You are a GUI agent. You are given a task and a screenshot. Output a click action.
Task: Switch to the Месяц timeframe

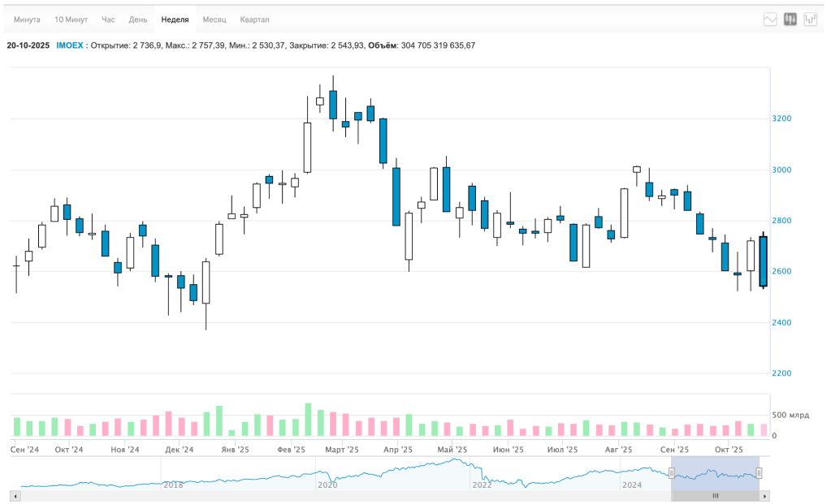tap(214, 19)
